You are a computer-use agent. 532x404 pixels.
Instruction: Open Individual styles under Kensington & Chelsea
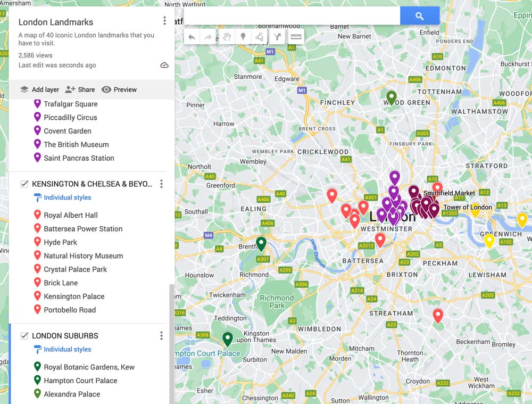click(63, 197)
